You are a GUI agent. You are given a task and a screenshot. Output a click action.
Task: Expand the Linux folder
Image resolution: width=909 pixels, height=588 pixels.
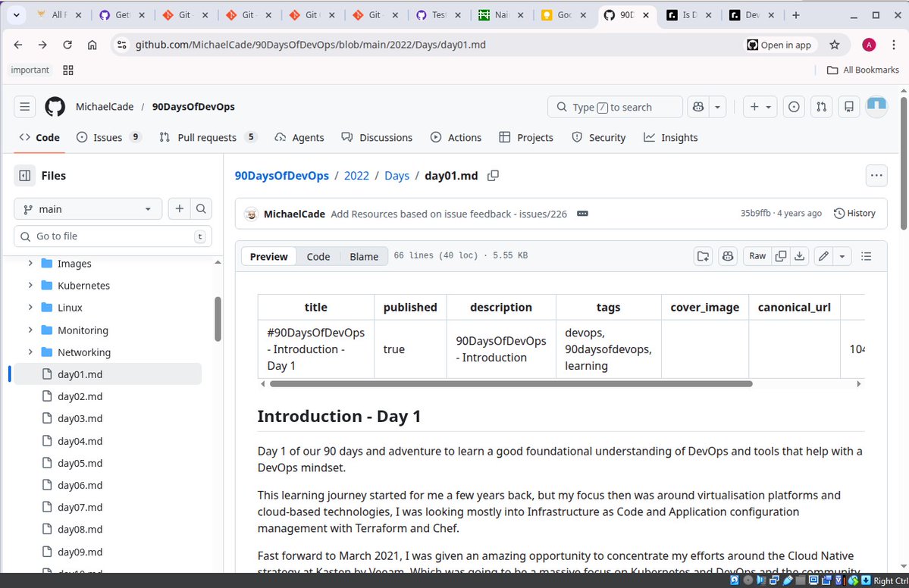[30, 308]
